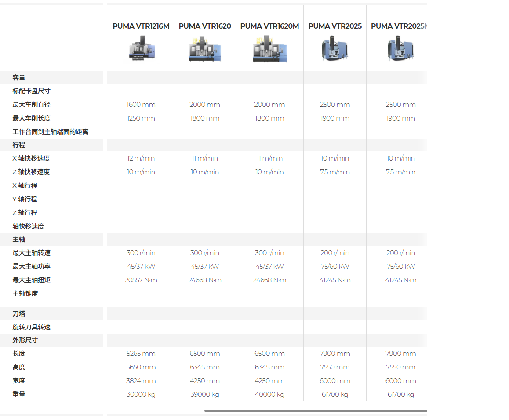Click the PUMA VTR2025 model title
This screenshot has height=420, width=509.
(x=335, y=26)
